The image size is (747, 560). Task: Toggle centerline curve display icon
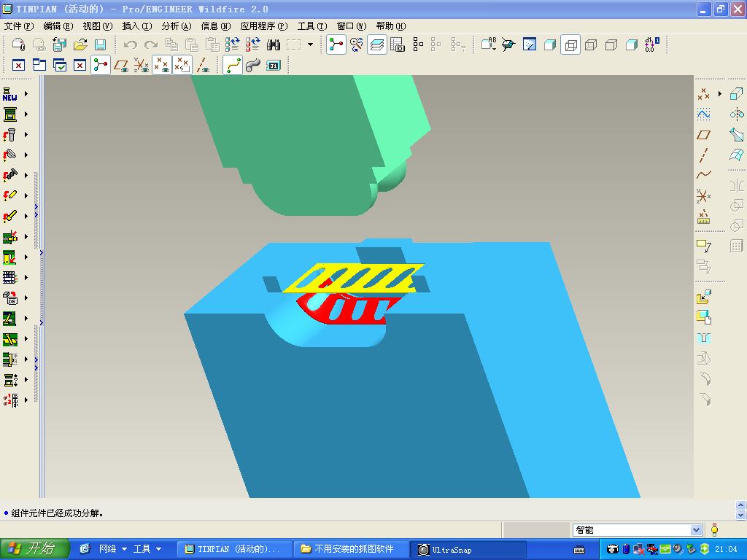233,65
